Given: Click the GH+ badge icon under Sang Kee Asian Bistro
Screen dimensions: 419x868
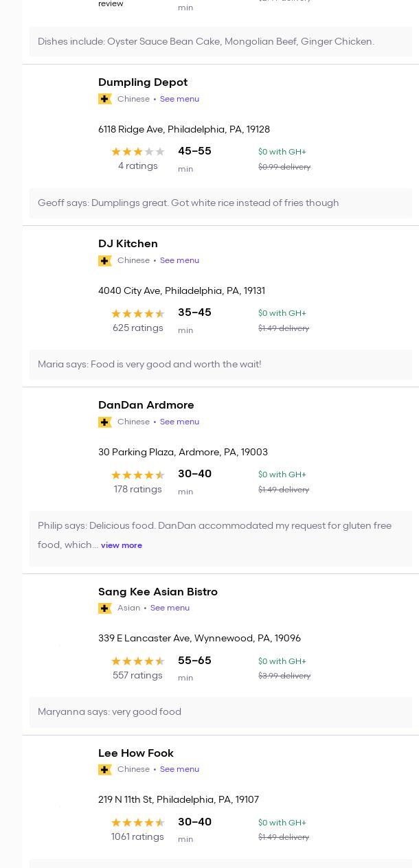Looking at the screenshot, I should pos(105,608).
